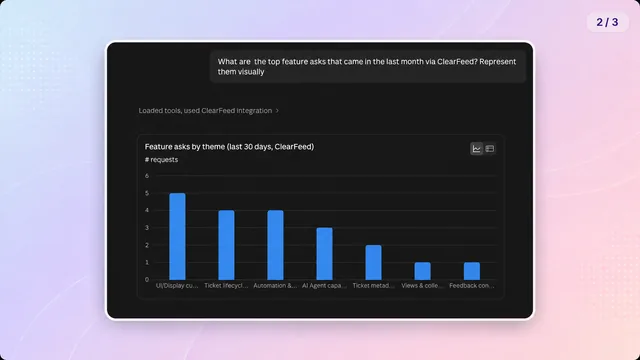Click the chart title 'Feature asks by theme'
This screenshot has height=360, width=640.
[x=229, y=147]
